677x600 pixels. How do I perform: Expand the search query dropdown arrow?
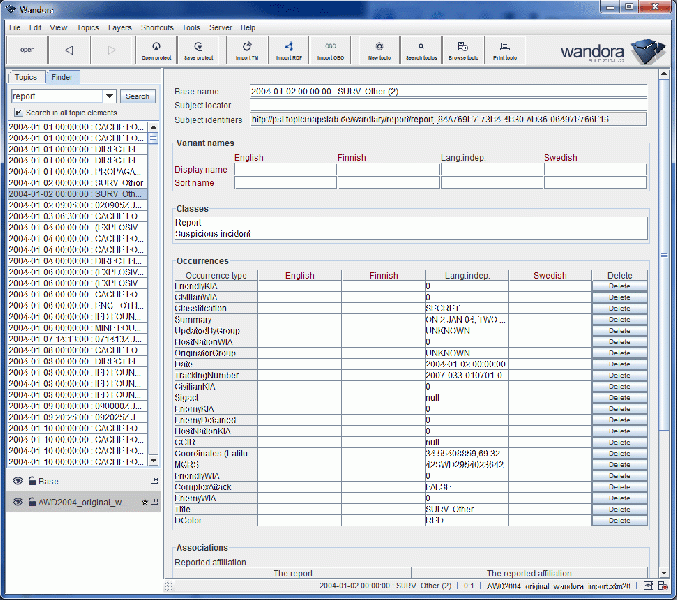coord(109,97)
